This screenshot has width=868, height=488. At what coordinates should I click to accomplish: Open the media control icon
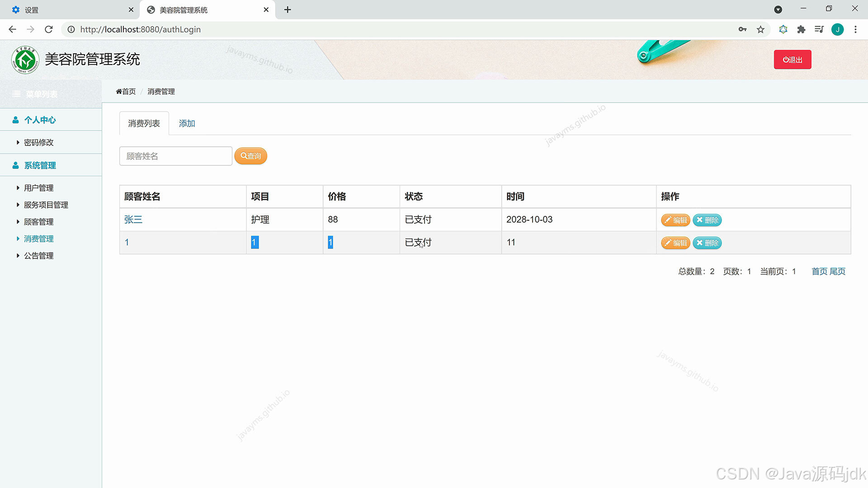(819, 29)
